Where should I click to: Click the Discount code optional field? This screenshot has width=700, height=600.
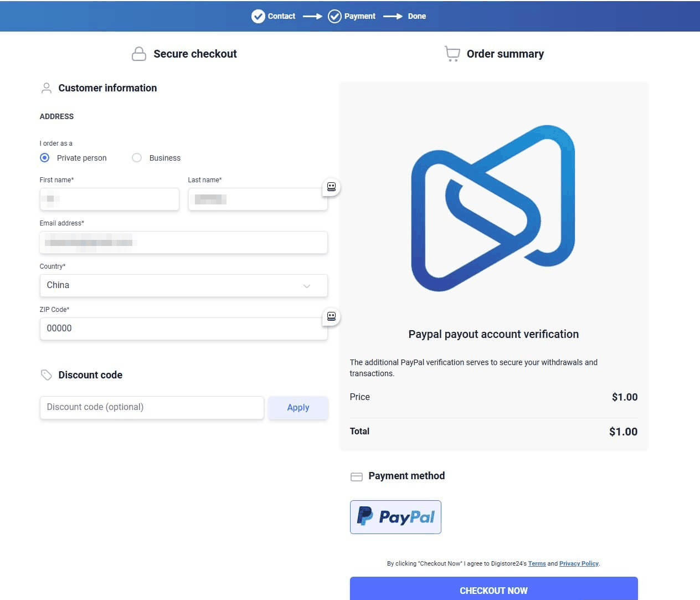coord(152,408)
